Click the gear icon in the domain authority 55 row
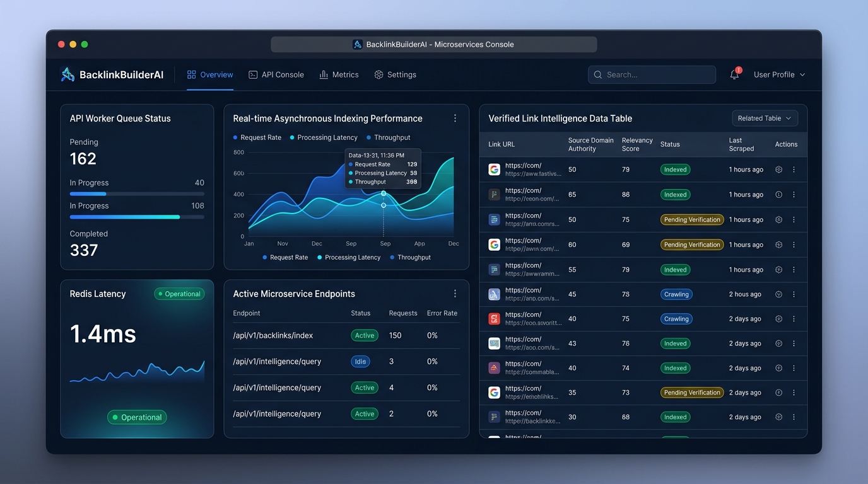Viewport: 868px width, 484px height. (778, 270)
